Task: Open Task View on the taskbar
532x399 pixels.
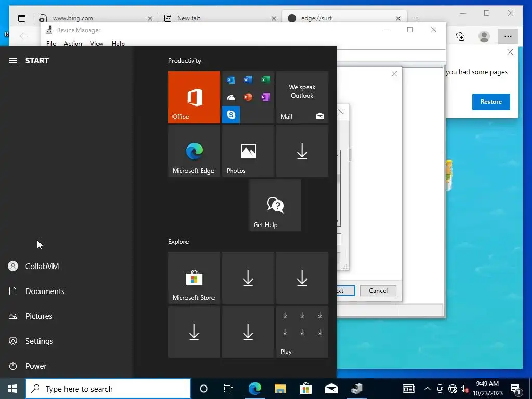Action: pos(229,389)
